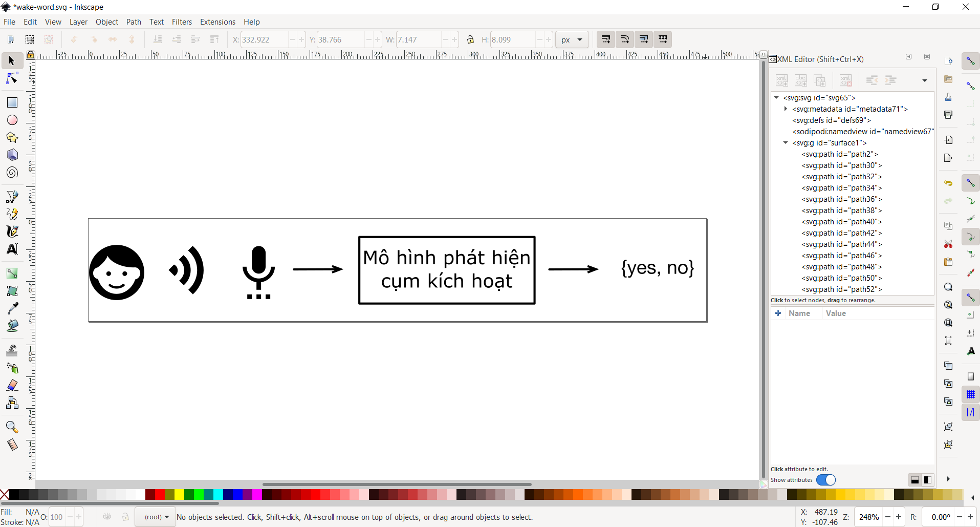The image size is (980, 527).
Task: Toggle the Show attributes switch
Action: (x=825, y=480)
